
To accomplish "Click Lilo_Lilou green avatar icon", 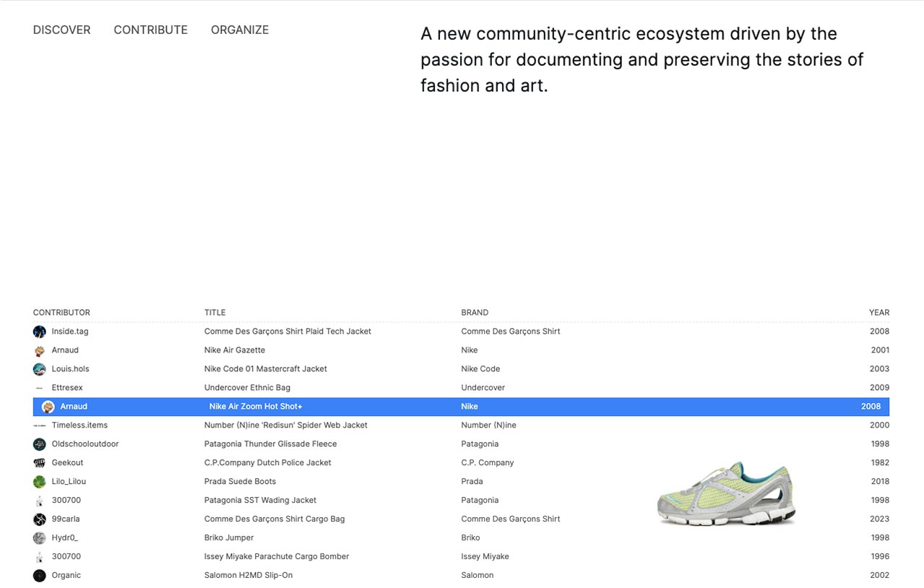I will coord(40,482).
